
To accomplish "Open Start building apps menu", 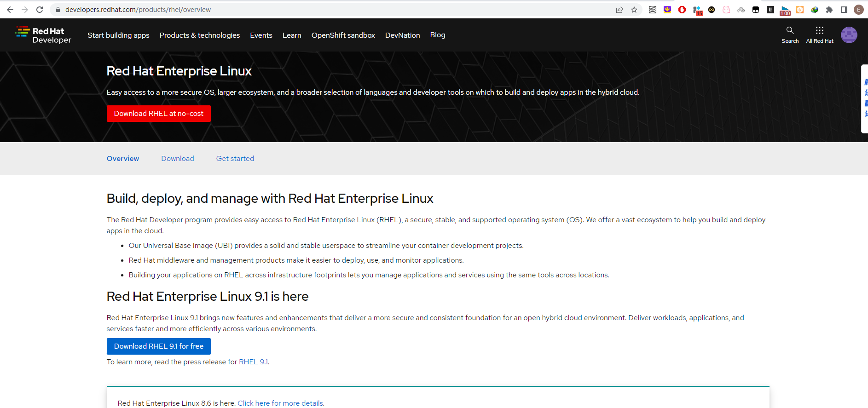I will pos(118,35).
